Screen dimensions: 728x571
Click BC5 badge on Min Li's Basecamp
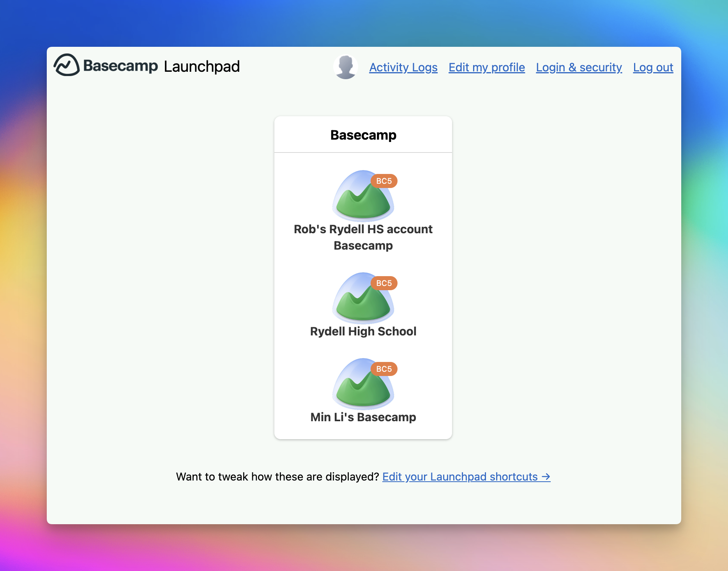point(384,369)
